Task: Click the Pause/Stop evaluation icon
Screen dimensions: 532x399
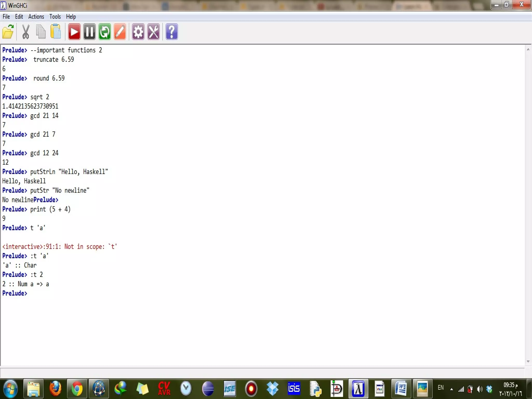Action: 89,32
